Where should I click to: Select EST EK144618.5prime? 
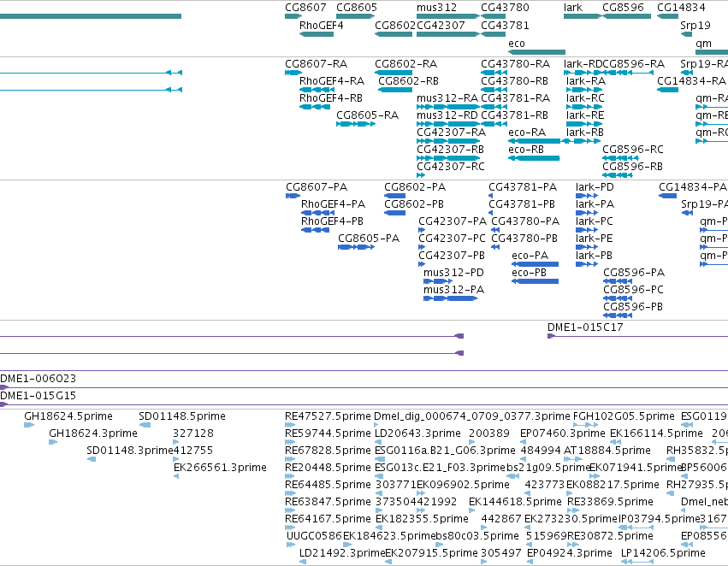(515, 502)
